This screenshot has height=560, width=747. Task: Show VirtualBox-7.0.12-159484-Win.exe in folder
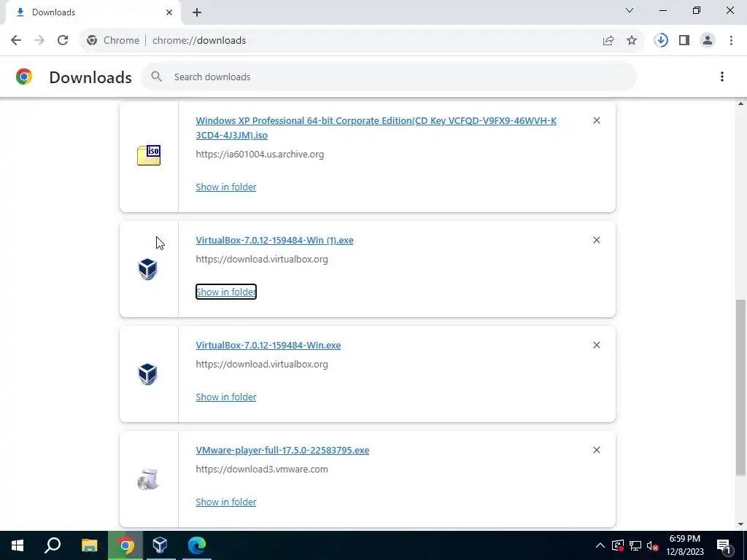[226, 397]
